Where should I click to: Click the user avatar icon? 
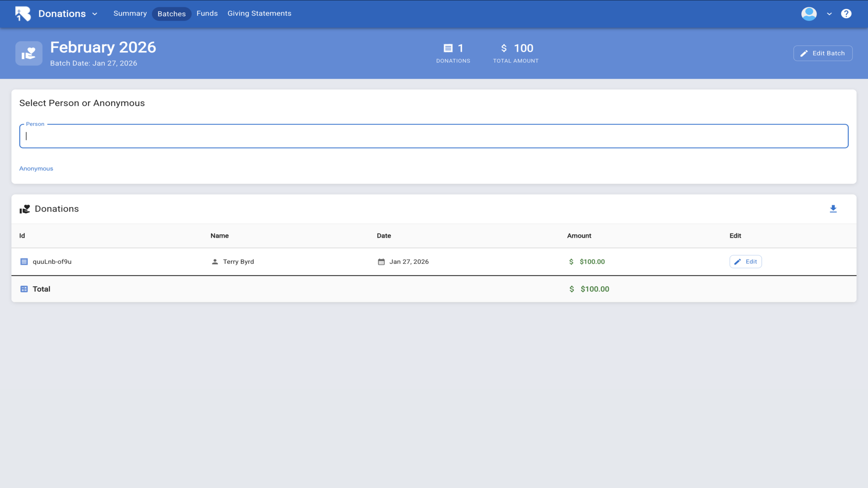click(x=809, y=14)
